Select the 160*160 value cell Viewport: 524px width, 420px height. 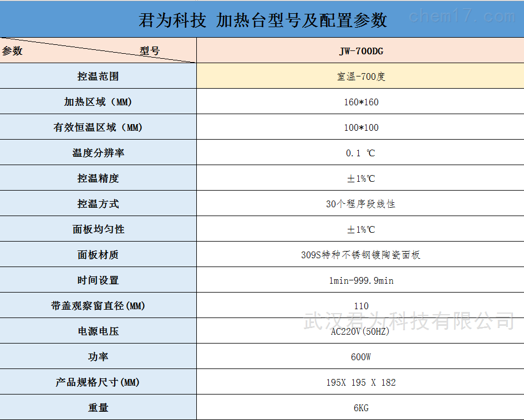pos(361,102)
